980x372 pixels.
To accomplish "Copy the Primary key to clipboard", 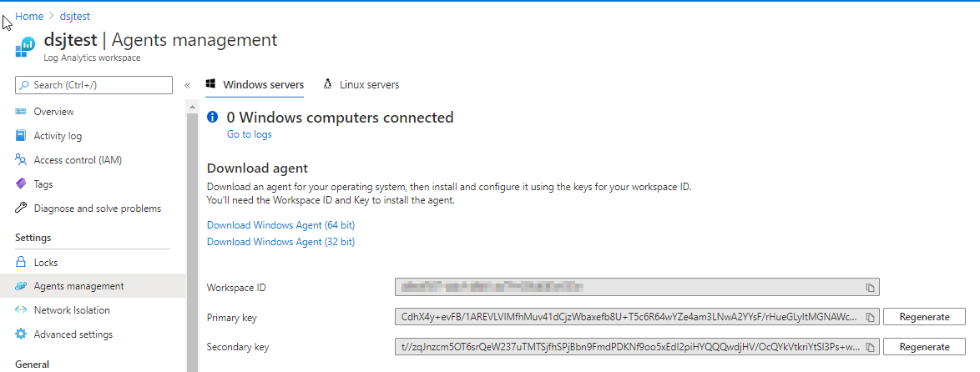I will point(869,317).
